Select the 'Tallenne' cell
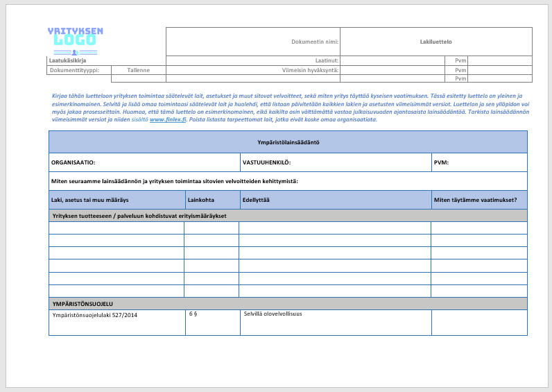This screenshot has width=552, height=392. (139, 70)
